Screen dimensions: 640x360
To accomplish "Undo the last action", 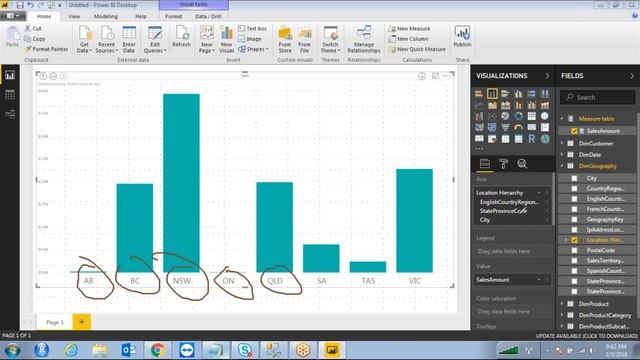I will click(31, 5).
